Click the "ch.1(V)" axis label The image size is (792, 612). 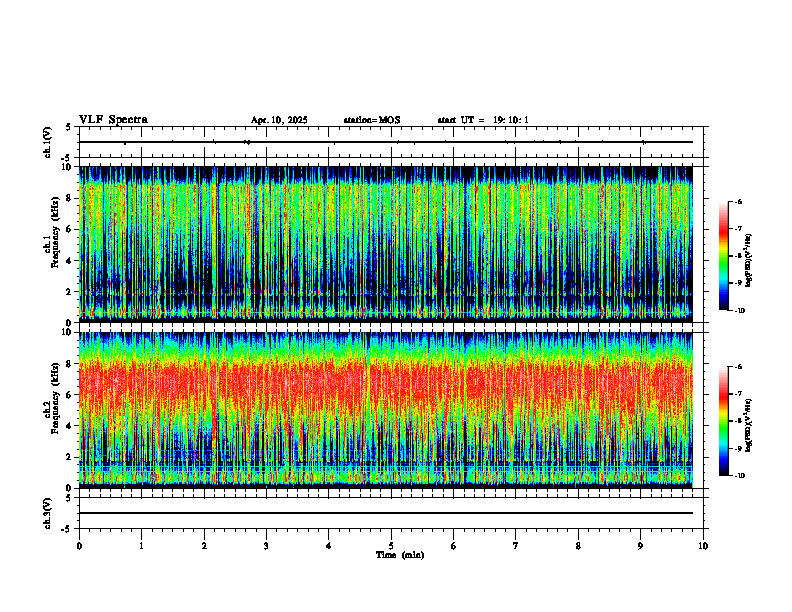[x=48, y=142]
